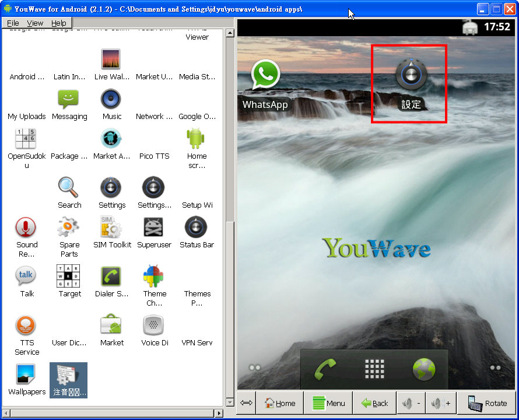Open the Status Bar app icon

195,228
